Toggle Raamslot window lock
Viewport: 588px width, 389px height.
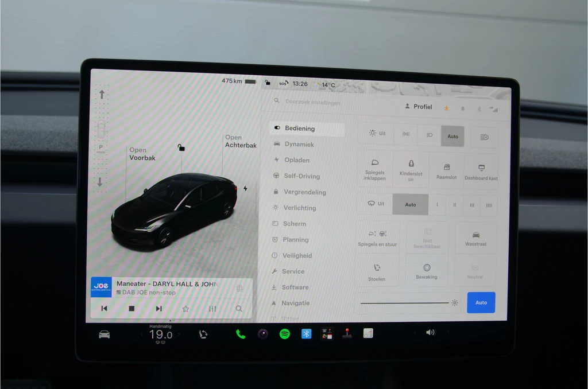pyautogui.click(x=446, y=172)
